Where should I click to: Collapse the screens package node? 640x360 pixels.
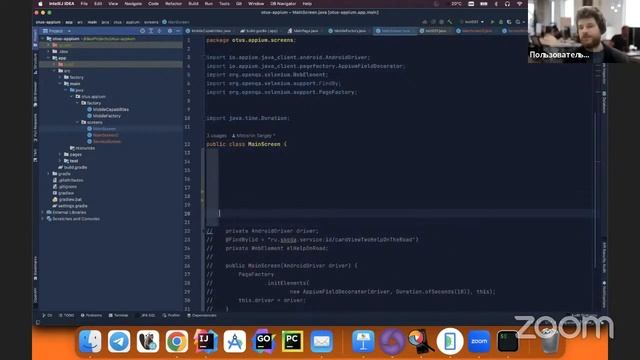tap(78, 122)
